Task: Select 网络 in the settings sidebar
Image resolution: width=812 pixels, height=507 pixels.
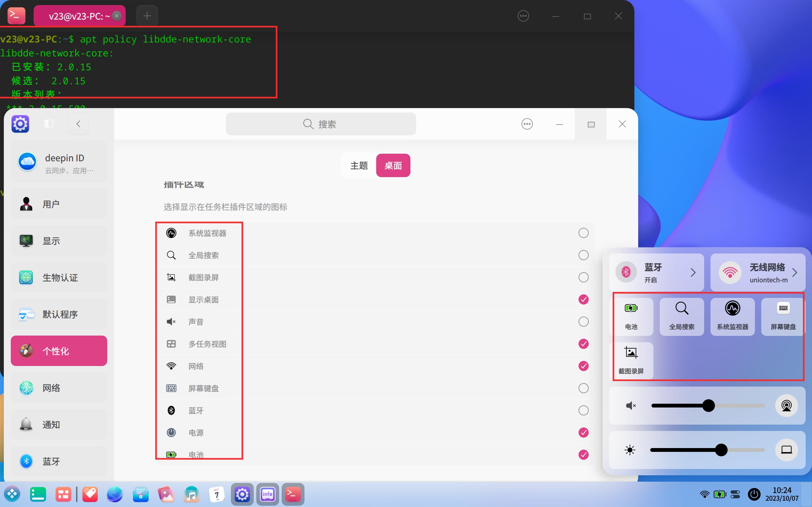Action: 59,388
